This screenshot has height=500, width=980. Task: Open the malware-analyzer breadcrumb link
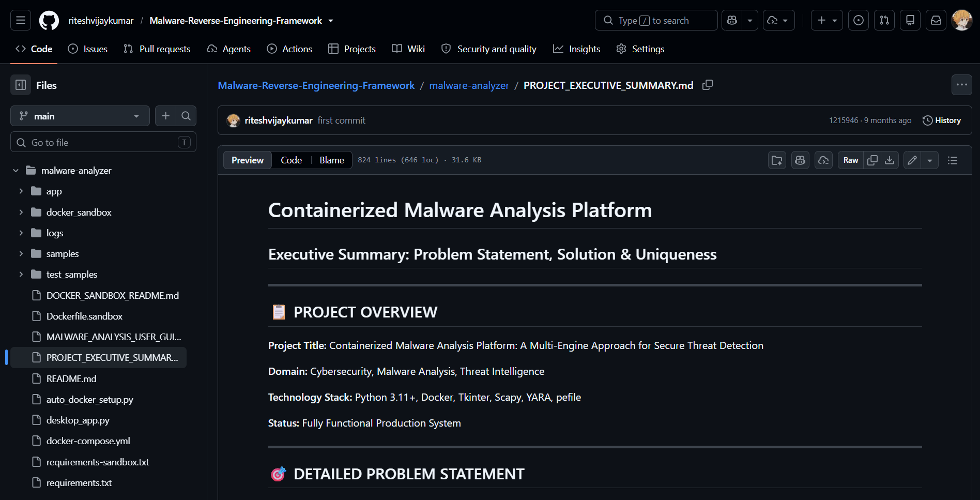click(469, 85)
